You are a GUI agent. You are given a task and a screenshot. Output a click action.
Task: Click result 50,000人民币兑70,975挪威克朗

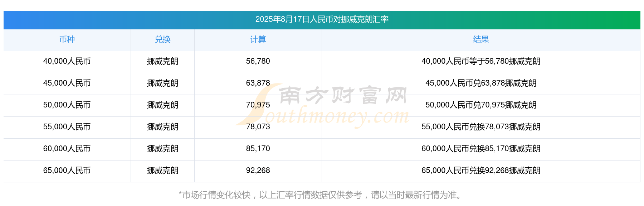pos(481,105)
